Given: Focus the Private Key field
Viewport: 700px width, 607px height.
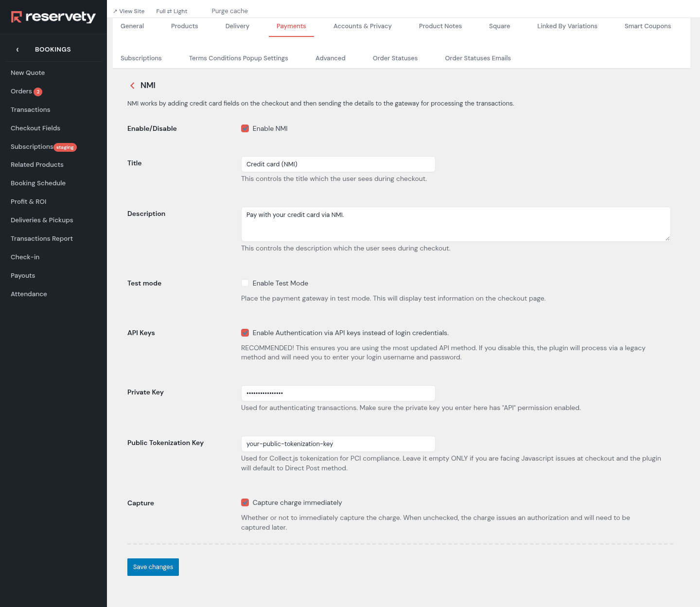Looking at the screenshot, I should (x=338, y=393).
